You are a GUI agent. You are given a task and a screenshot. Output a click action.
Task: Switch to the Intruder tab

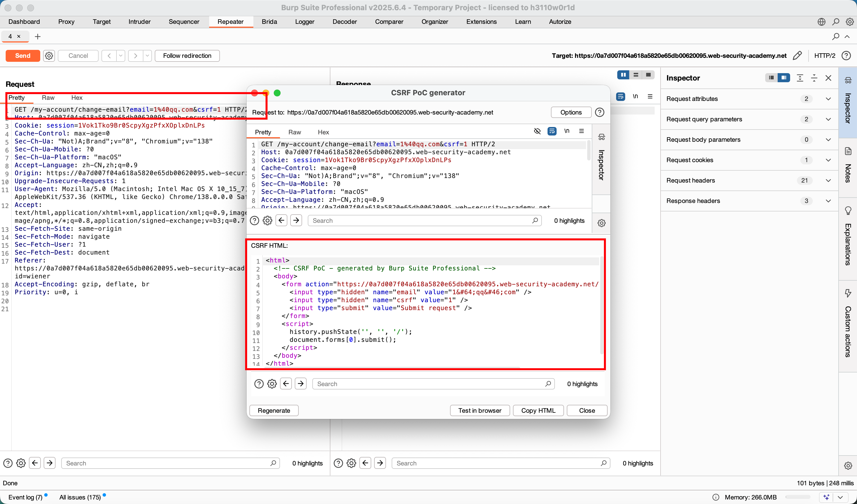[x=139, y=22]
